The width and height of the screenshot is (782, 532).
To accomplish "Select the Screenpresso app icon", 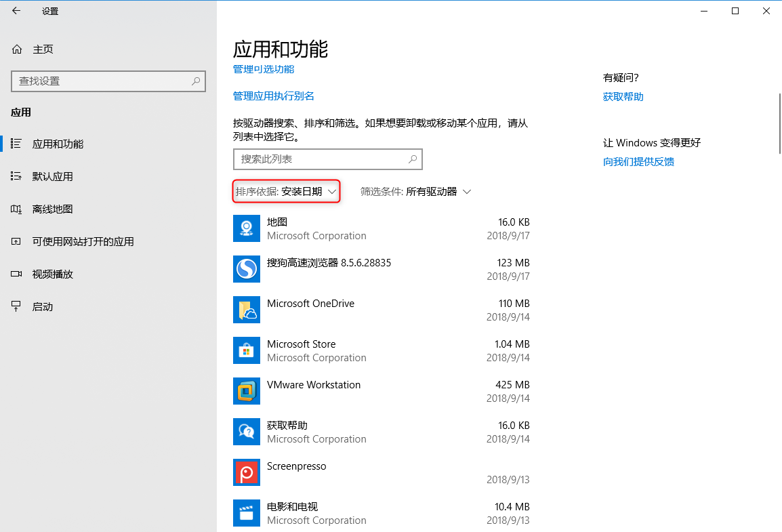I will pos(247,472).
